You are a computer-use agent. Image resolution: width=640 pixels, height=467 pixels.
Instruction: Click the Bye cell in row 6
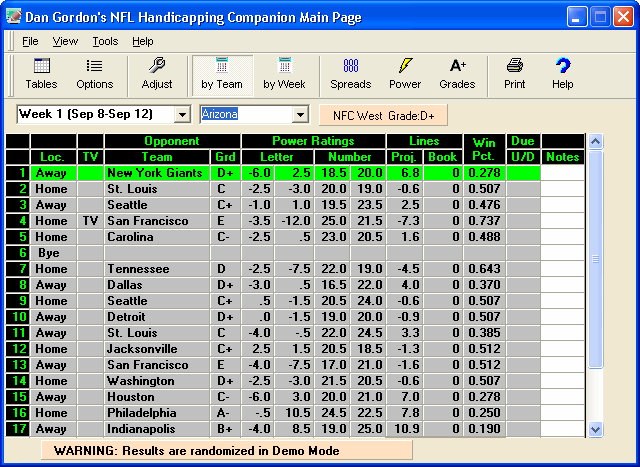pyautogui.click(x=53, y=253)
